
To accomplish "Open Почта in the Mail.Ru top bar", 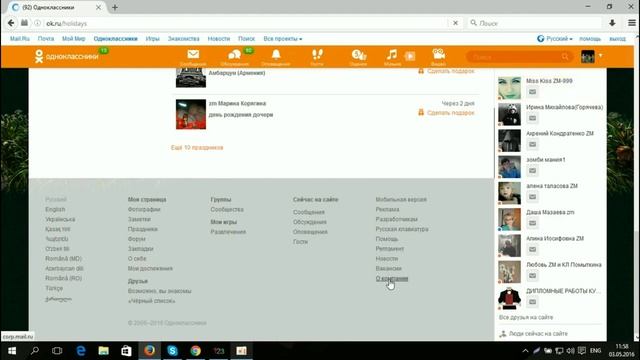I will 46,39.
